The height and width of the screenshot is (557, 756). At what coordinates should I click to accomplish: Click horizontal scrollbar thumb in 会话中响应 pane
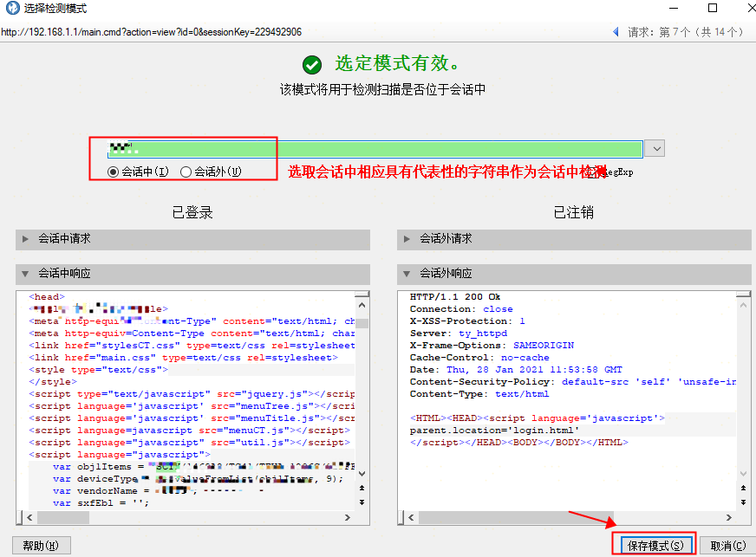pyautogui.click(x=63, y=517)
